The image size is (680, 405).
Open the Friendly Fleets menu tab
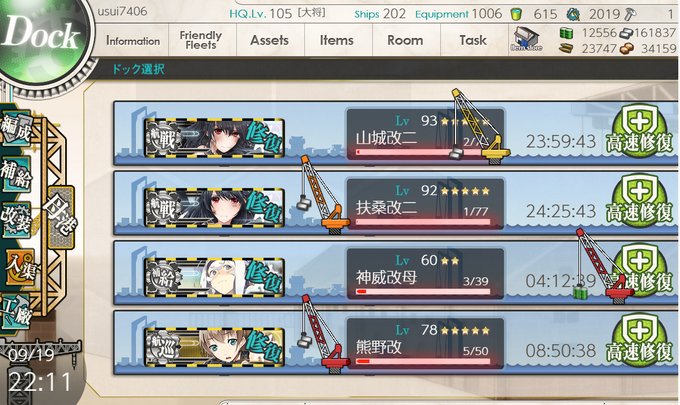pyautogui.click(x=201, y=40)
